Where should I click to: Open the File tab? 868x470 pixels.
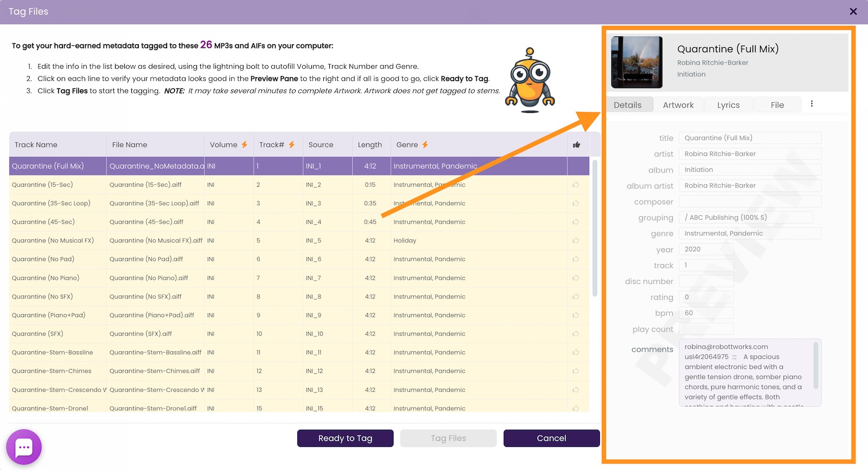(777, 105)
